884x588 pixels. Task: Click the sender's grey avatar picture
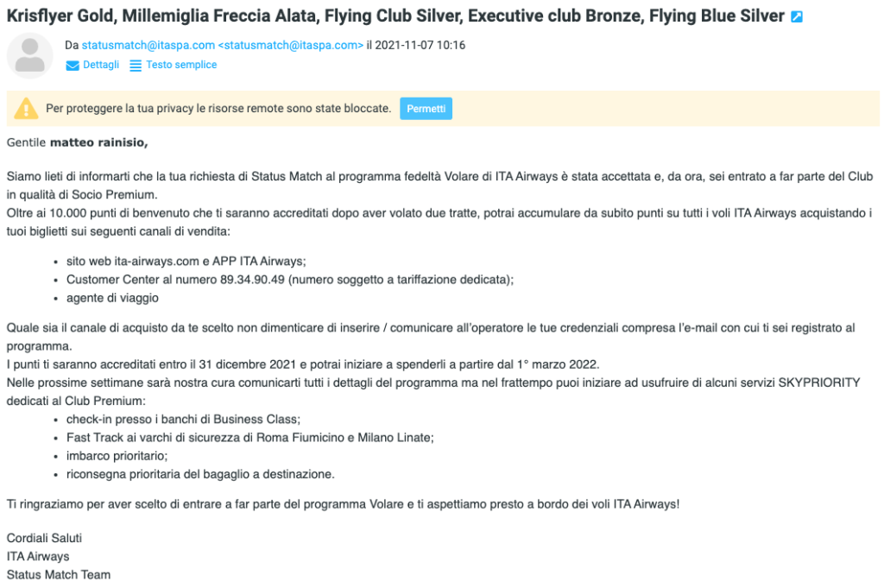click(30, 55)
